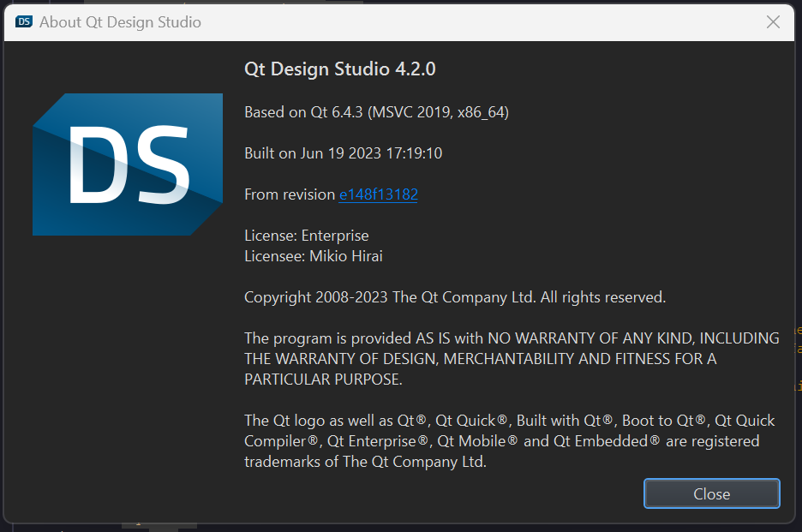Click the Qt Design Studio 4.2.0 heading

tap(340, 69)
